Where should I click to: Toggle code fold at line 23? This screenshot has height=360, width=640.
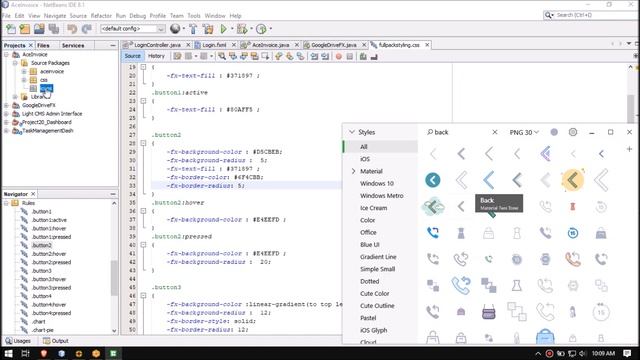tap(143, 101)
